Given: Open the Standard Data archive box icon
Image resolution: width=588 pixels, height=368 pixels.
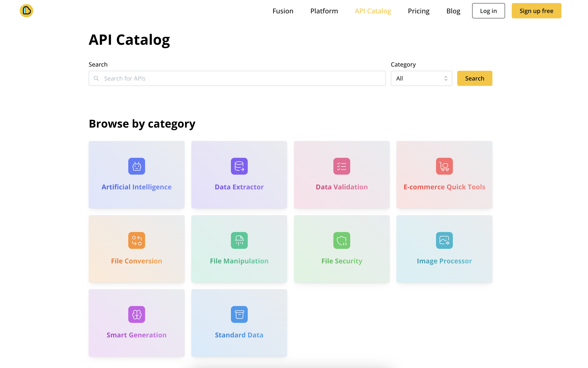Looking at the screenshot, I should pyautogui.click(x=239, y=314).
